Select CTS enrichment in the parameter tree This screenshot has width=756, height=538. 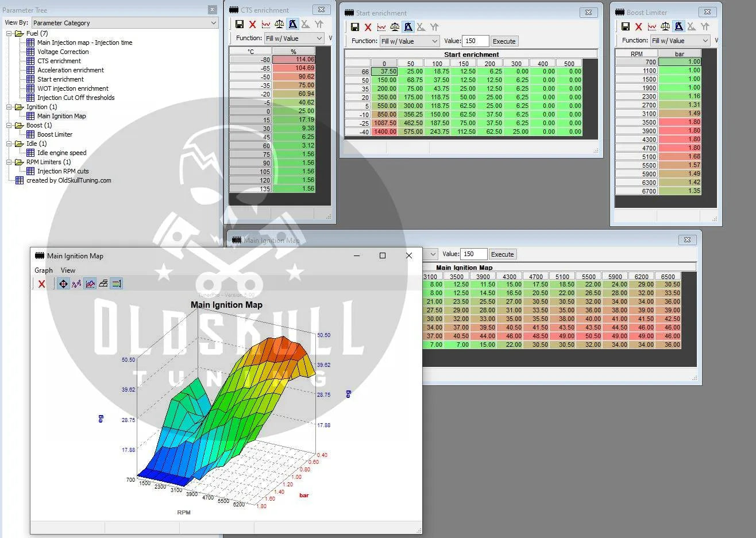(x=59, y=61)
